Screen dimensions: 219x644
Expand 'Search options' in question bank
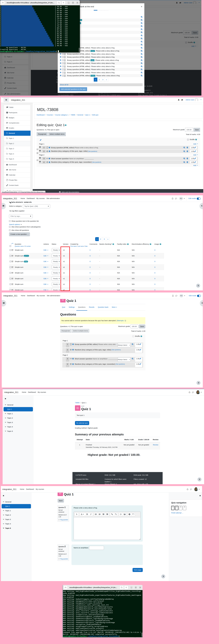(15, 224)
